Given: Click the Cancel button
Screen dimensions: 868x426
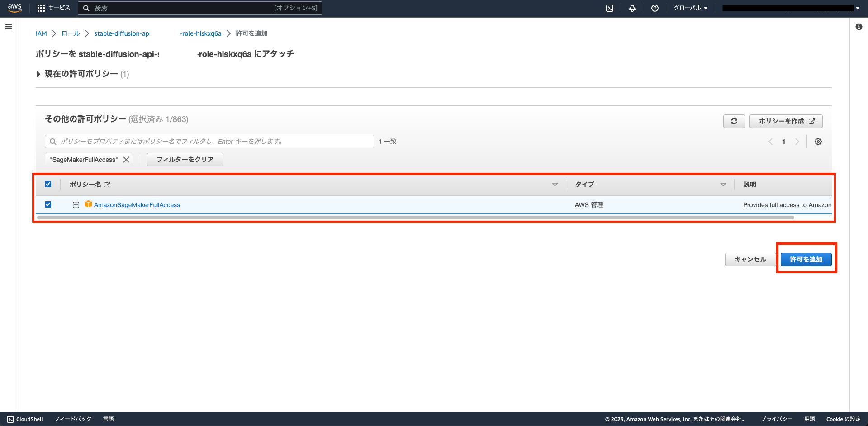Looking at the screenshot, I should tap(750, 260).
